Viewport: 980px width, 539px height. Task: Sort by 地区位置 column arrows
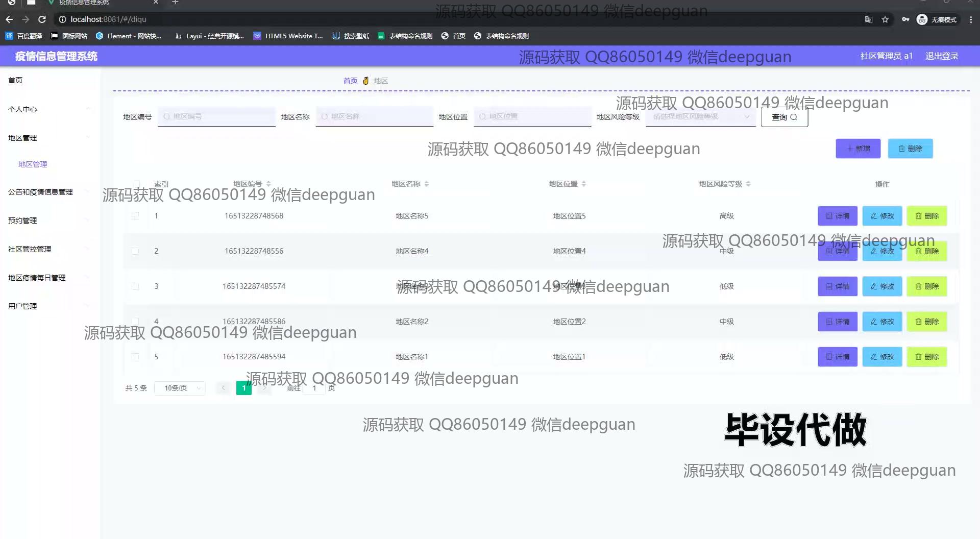click(584, 184)
